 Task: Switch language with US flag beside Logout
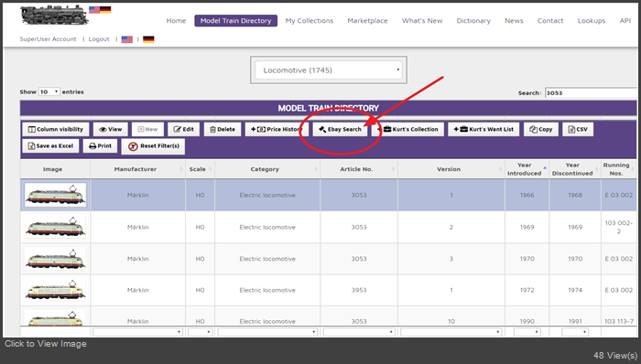[127, 39]
